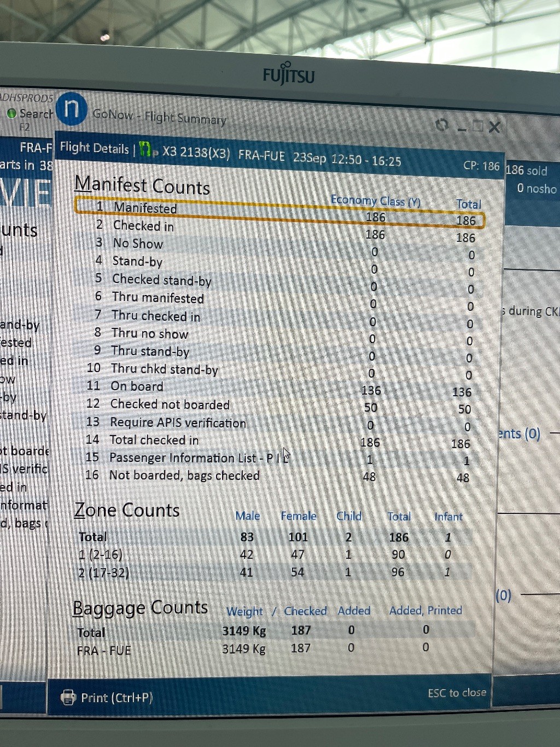The image size is (560, 747).
Task: Click the green flight status icon beside X3 2138
Action: tap(145, 149)
